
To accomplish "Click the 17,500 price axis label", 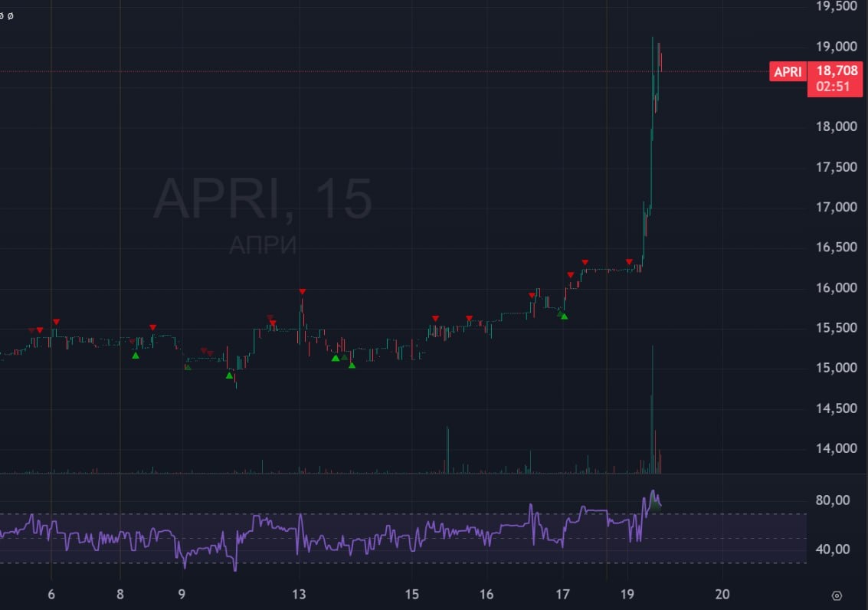I will pos(837,167).
